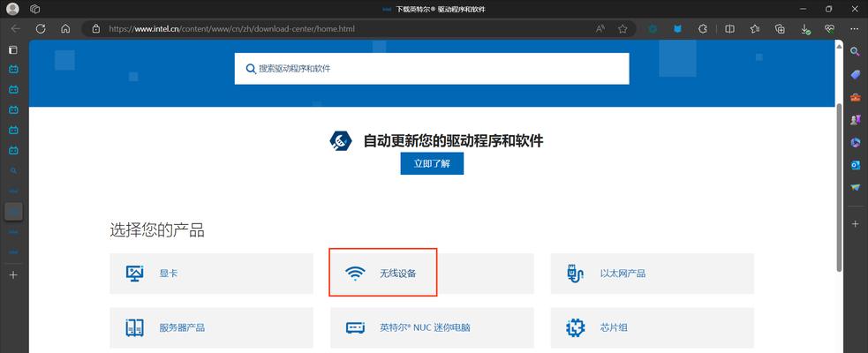Click the 选择您的产品 heading text

(157, 230)
